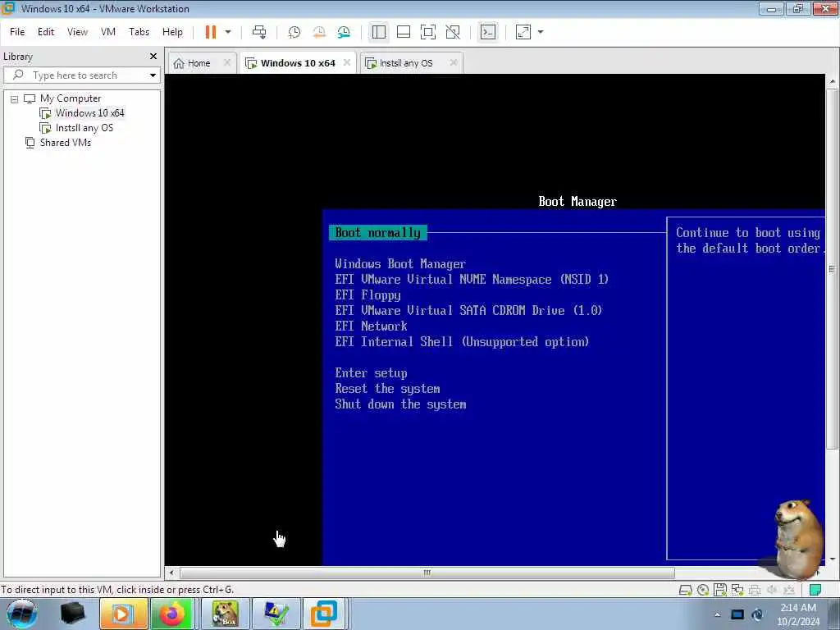The image size is (840, 630).
Task: Select EFI VMware Virtual NVME Namespace entry
Action: click(472, 279)
